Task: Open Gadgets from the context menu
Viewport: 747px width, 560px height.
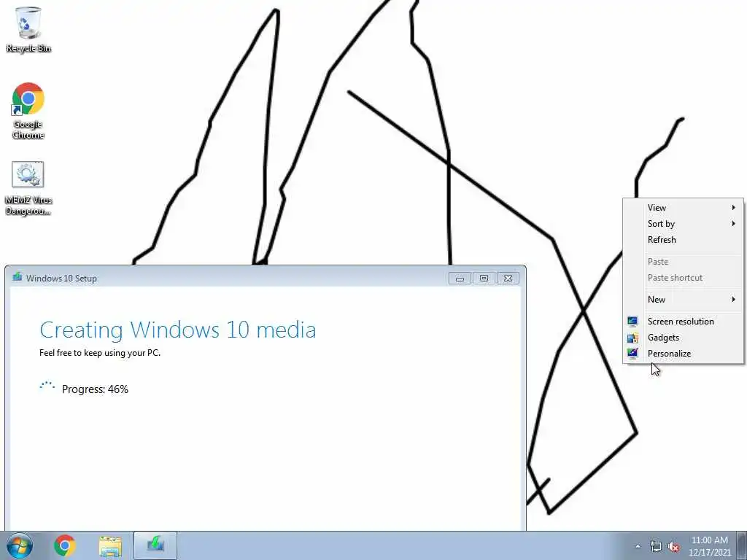Action: (683, 338)
